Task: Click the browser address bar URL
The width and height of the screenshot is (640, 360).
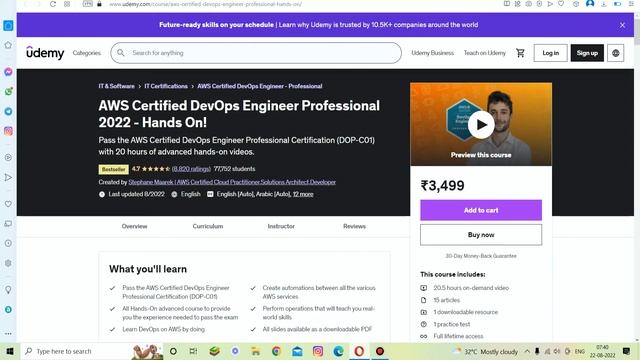Action: [206, 4]
